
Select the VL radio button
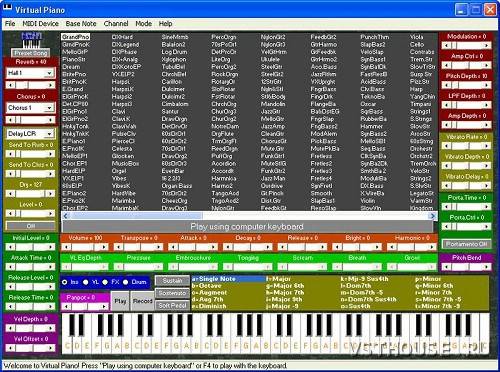click(x=86, y=282)
